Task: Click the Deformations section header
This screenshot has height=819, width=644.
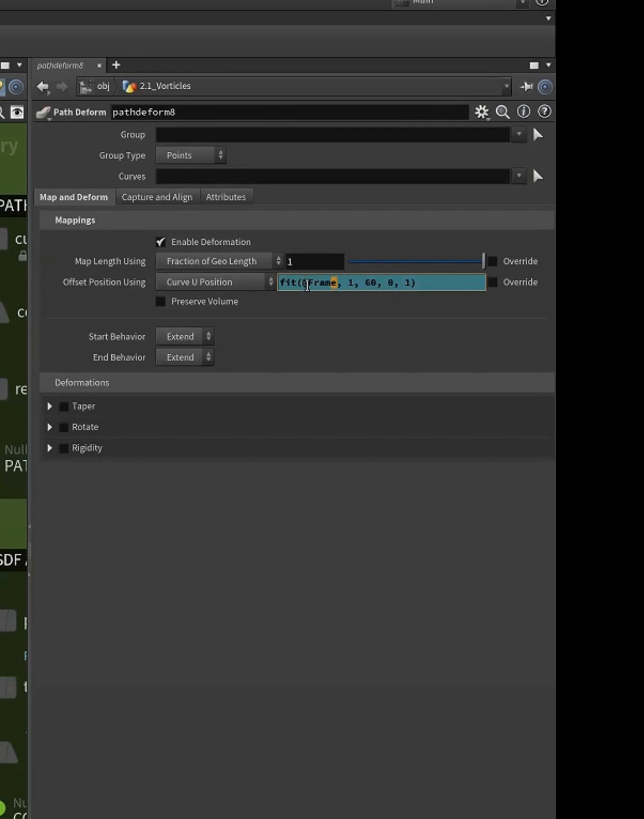Action: click(297, 382)
